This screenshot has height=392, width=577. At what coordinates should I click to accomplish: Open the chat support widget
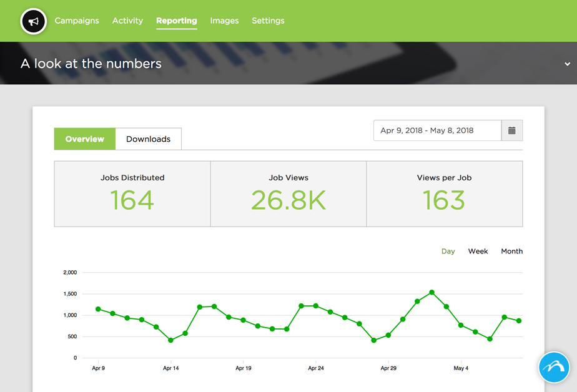pos(553,368)
